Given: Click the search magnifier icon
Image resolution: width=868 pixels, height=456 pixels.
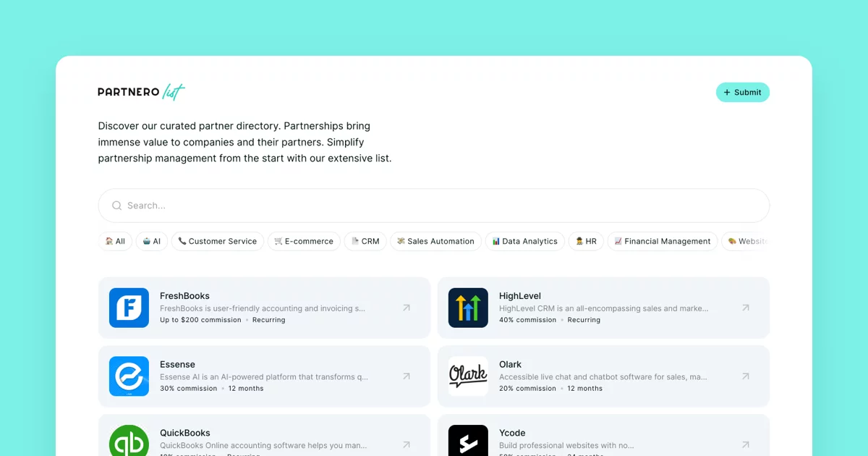Looking at the screenshot, I should tap(116, 206).
